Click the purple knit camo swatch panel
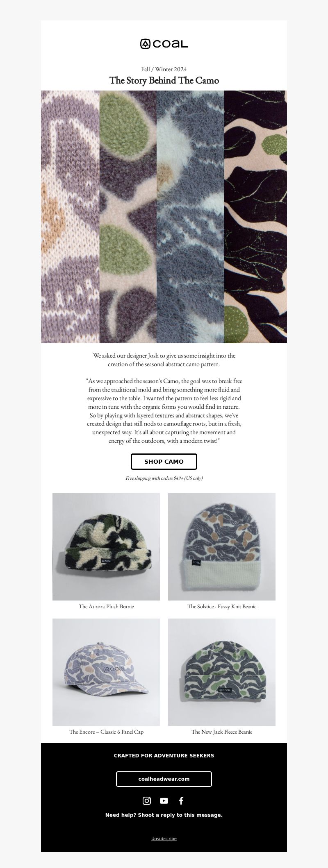This screenshot has height=868, width=328. (70, 217)
